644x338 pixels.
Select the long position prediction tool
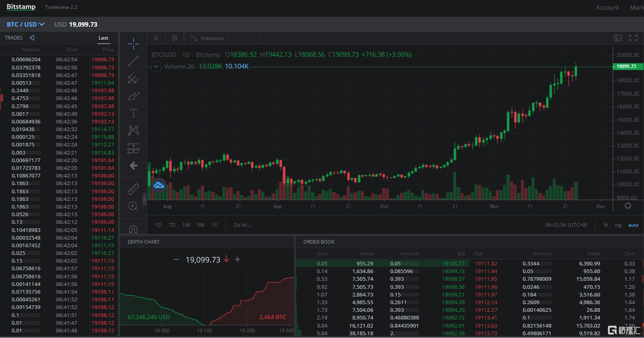click(133, 148)
